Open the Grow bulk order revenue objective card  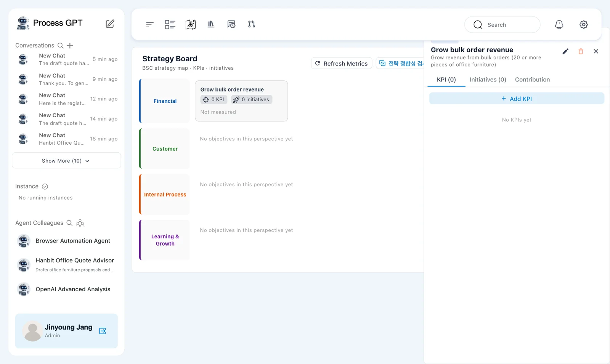click(241, 101)
